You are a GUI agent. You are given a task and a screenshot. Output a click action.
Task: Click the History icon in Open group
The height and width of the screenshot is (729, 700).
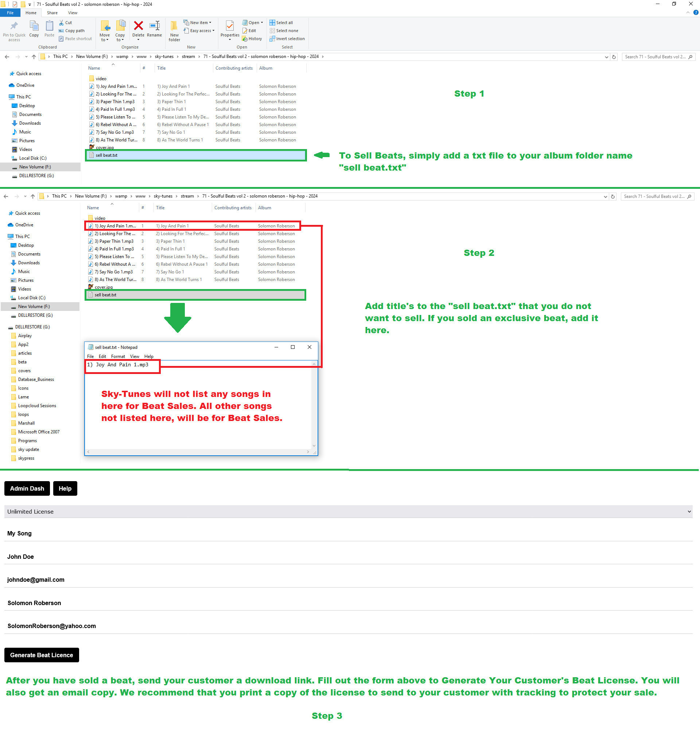245,39
